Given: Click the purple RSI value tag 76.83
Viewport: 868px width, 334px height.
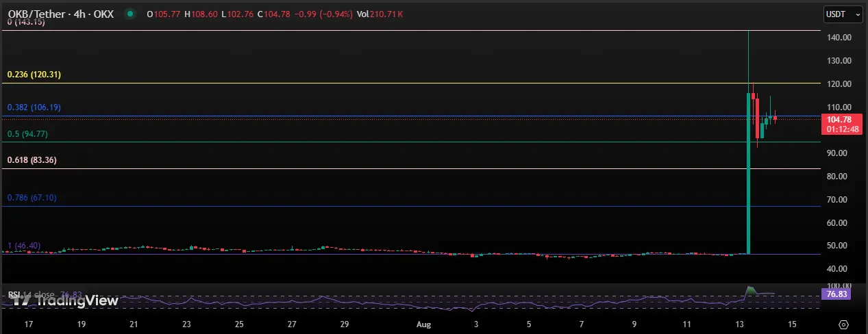Looking at the screenshot, I should tap(835, 294).
